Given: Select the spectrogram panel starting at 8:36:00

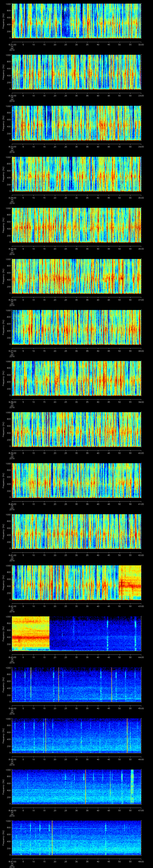Looking at the screenshot, I should pyautogui.click(x=77, y=276).
